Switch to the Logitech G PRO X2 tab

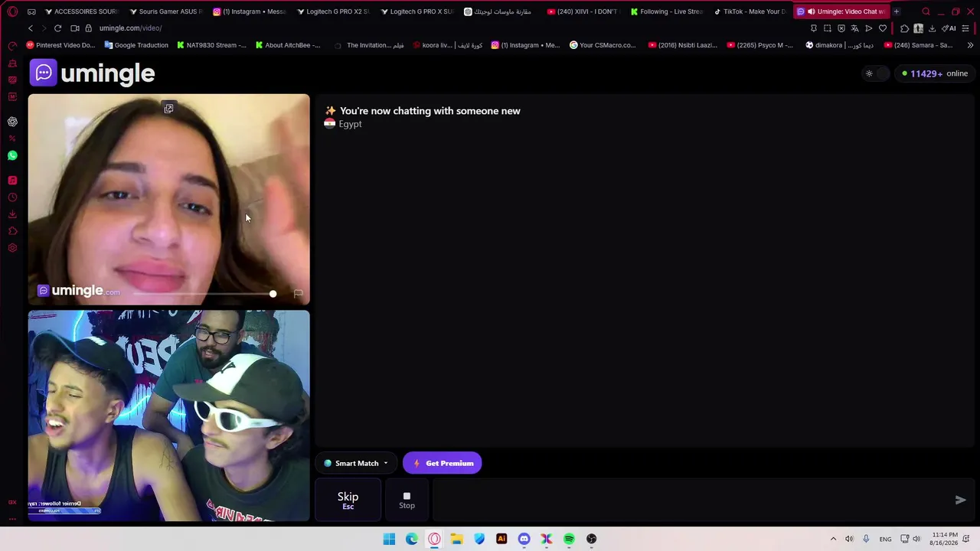point(332,11)
